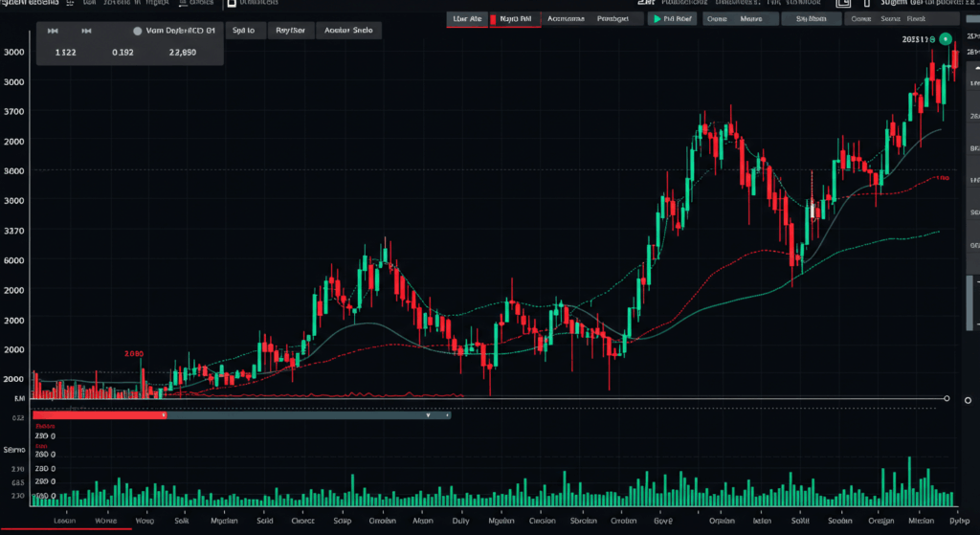Image resolution: width=980 pixels, height=535 pixels.
Task: Toggle the hollow circle at chart baseline end
Action: coord(947,398)
